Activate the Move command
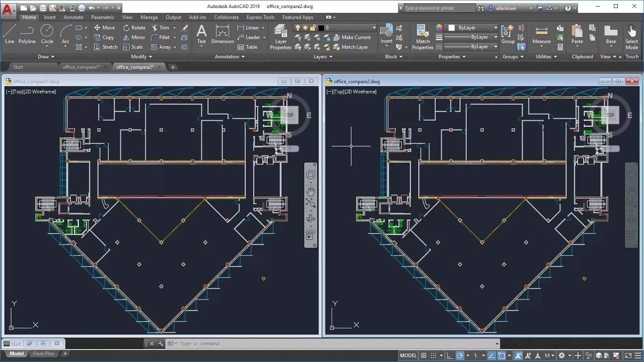 [x=104, y=27]
